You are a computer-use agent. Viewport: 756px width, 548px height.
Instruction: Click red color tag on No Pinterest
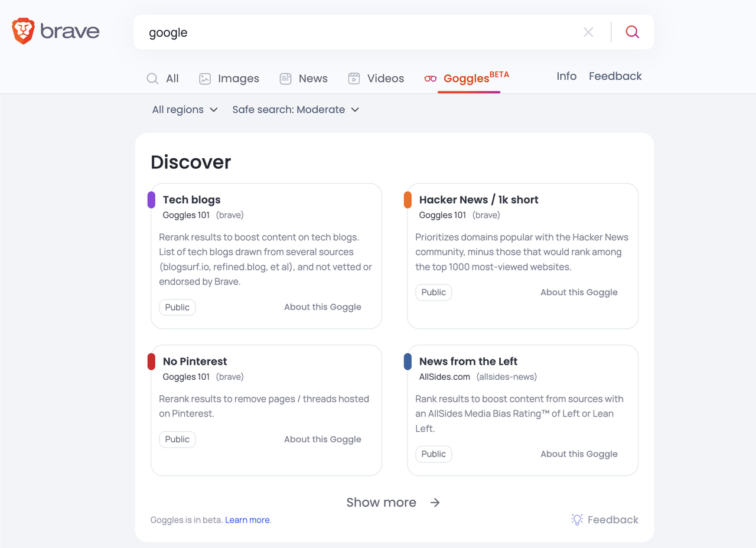151,361
